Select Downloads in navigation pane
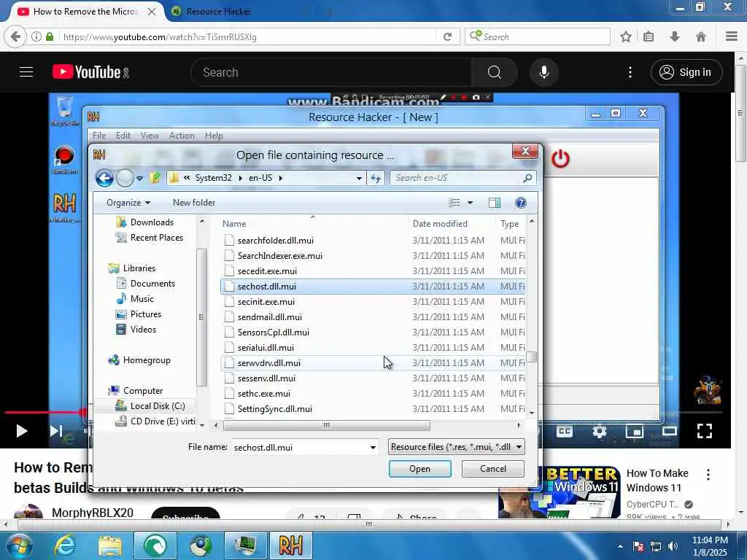This screenshot has width=747, height=560. [152, 222]
